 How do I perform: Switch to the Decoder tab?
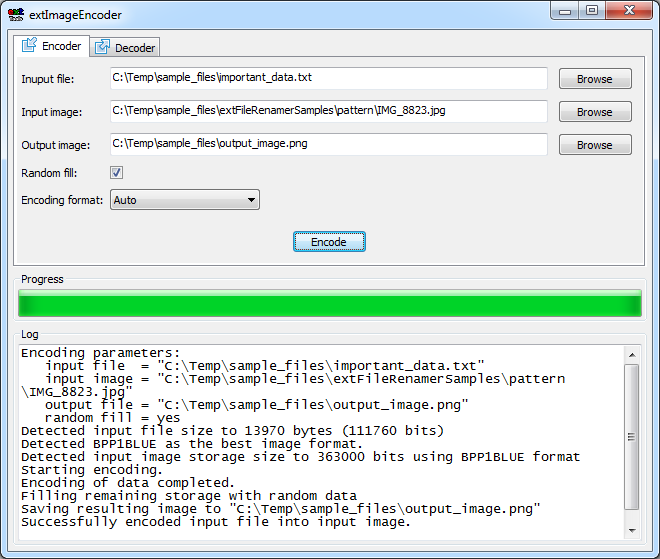125,47
